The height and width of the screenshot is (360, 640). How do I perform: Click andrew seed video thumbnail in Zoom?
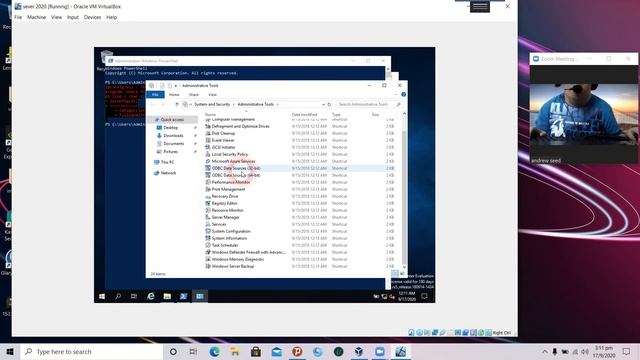click(x=584, y=115)
